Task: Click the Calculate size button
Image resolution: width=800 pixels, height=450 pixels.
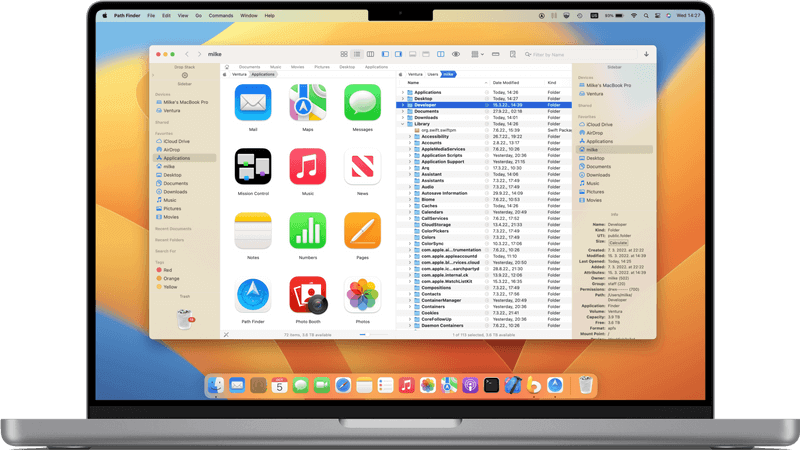Action: (618, 243)
